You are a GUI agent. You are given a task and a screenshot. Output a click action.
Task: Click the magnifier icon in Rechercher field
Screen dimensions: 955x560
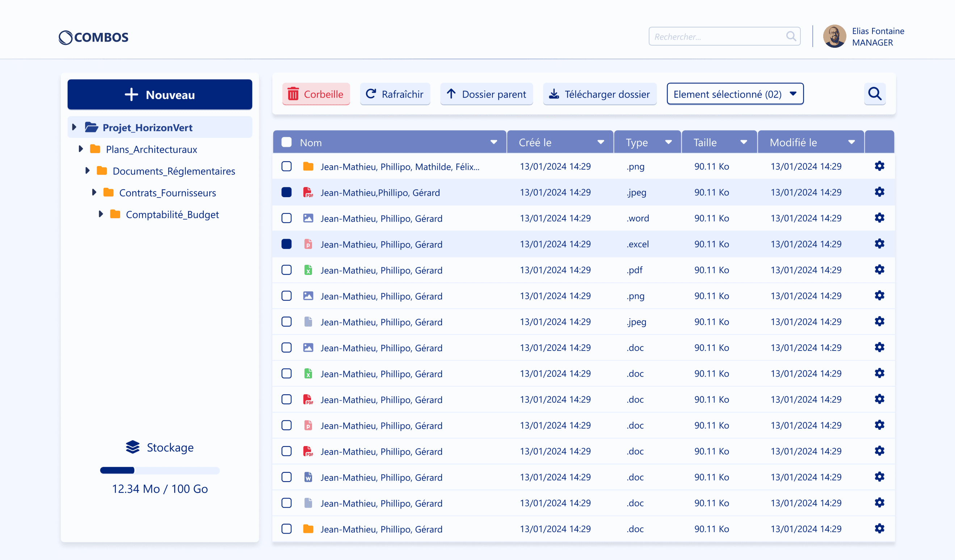coord(791,36)
